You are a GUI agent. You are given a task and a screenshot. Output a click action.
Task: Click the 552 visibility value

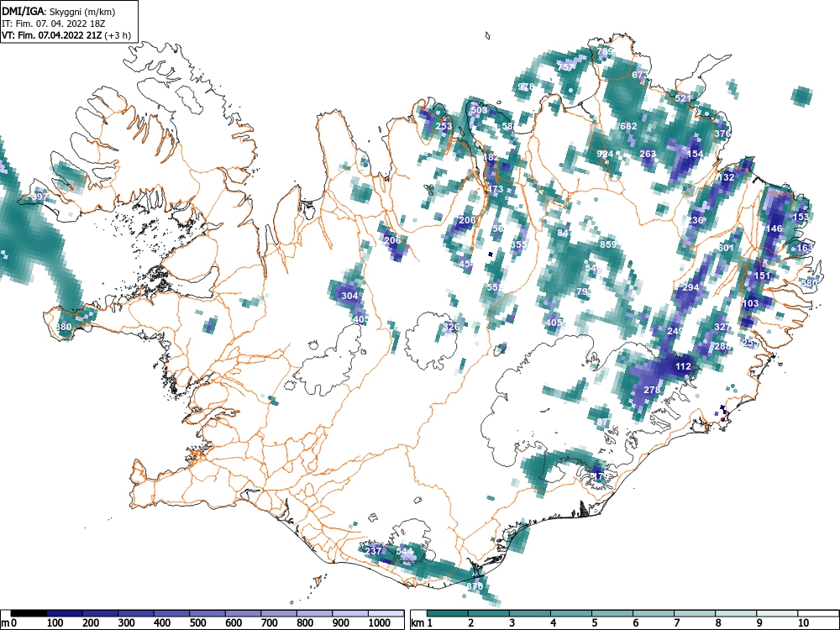495,287
